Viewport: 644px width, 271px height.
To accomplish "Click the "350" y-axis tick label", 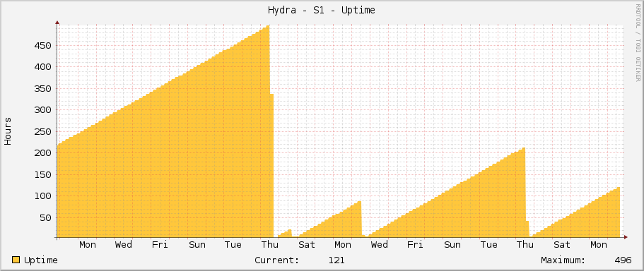I will pyautogui.click(x=42, y=88).
